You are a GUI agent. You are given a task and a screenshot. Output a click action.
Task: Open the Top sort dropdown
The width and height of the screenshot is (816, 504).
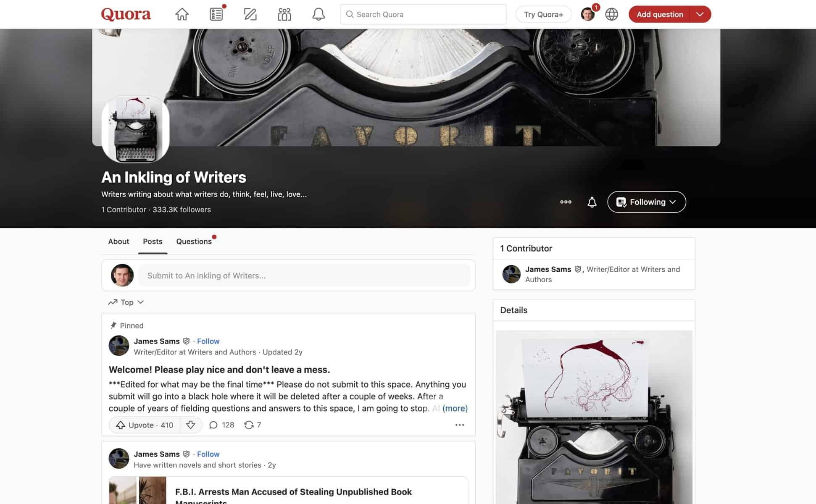click(126, 302)
